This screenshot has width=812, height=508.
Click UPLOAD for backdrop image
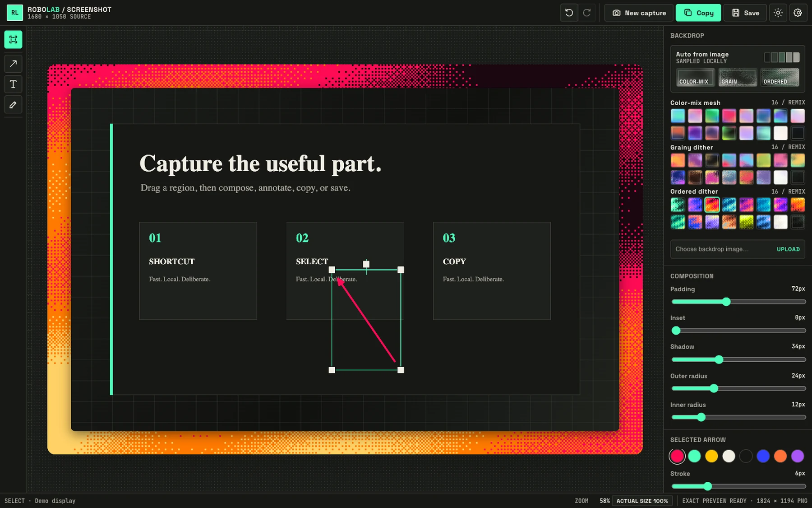click(788, 249)
